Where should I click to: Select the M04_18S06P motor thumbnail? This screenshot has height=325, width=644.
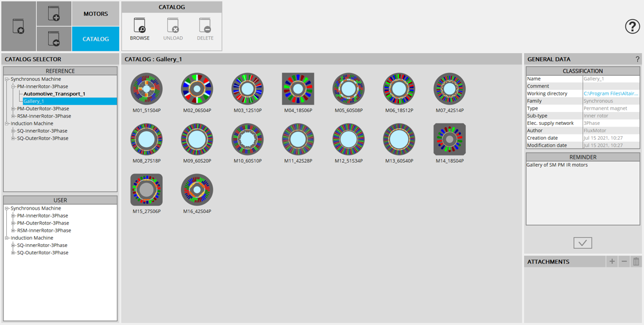pyautogui.click(x=298, y=89)
